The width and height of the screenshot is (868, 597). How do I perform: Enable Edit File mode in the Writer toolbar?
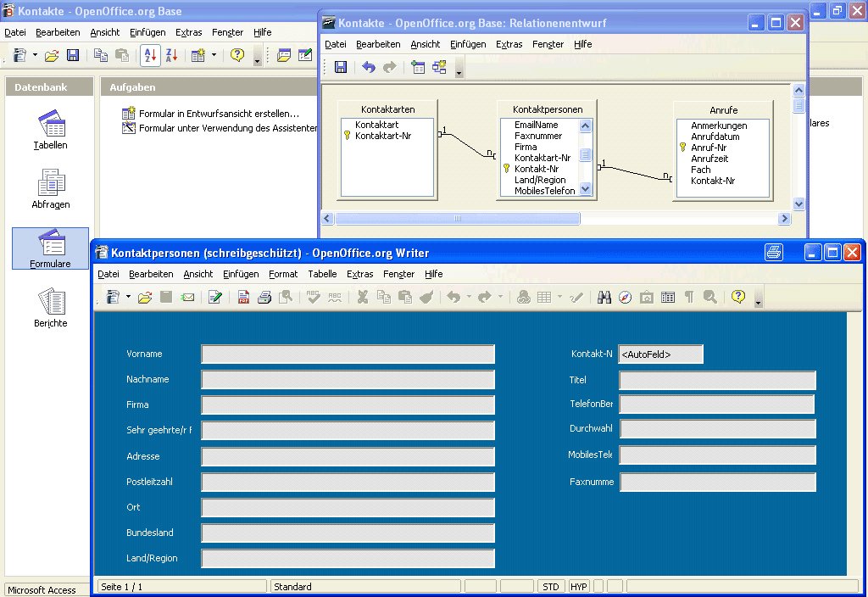pyautogui.click(x=216, y=298)
